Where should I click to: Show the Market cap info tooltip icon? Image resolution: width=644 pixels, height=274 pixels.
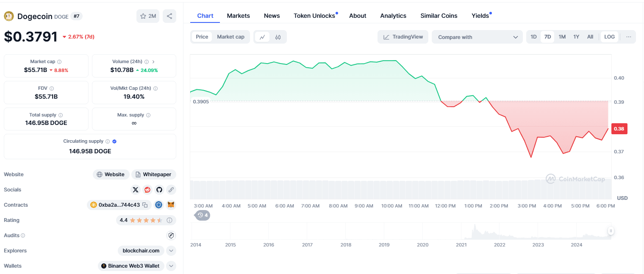point(59,62)
